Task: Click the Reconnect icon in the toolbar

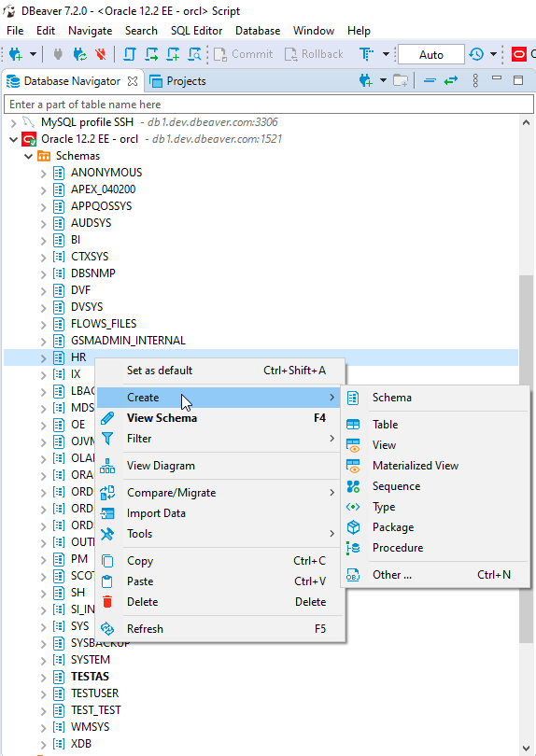Action: pos(79,54)
